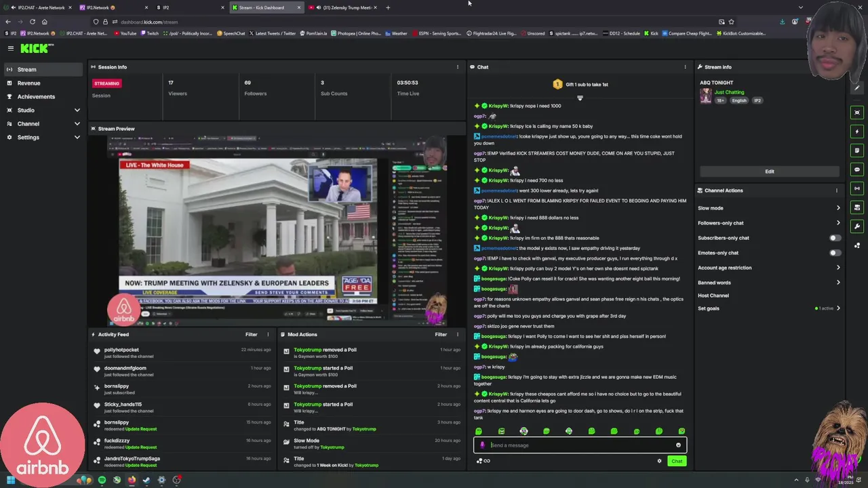The height and width of the screenshot is (488, 868).
Task: Open Session Info panel options menu
Action: click(x=457, y=67)
